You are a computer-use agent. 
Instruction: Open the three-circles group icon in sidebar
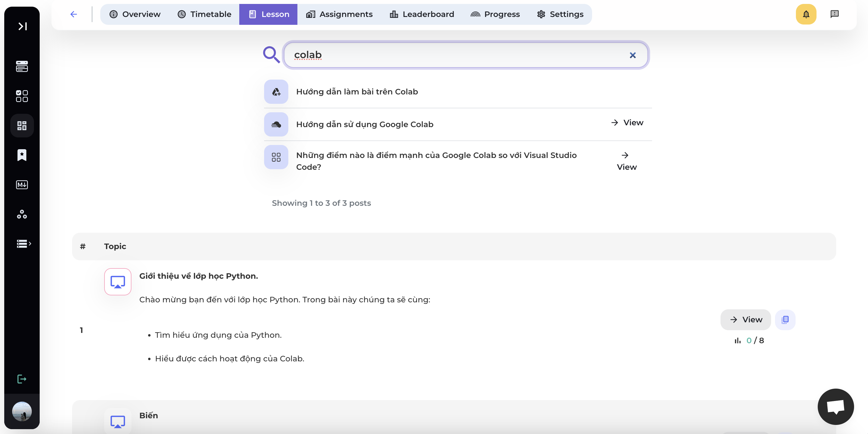pos(22,214)
